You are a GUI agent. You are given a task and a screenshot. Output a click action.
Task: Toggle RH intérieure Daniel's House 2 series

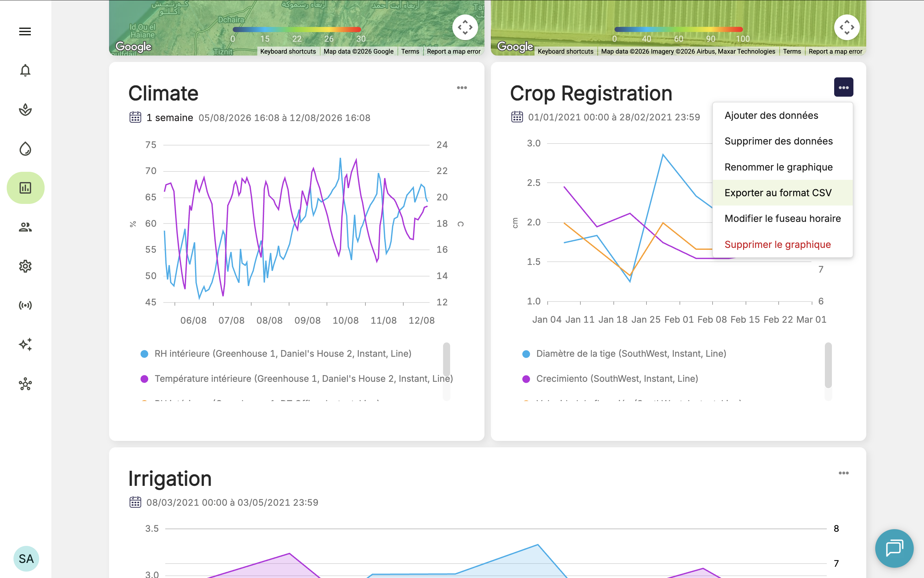(276, 354)
